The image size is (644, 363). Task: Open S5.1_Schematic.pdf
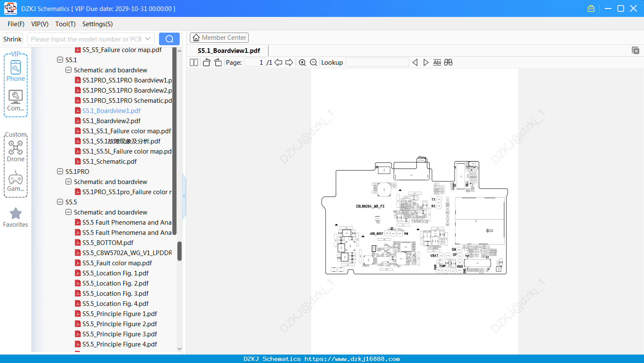click(x=110, y=161)
